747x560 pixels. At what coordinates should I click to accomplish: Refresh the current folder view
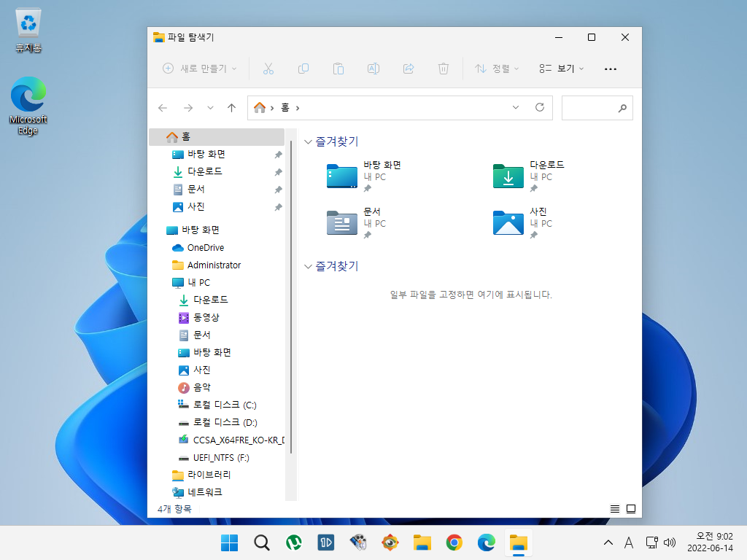coord(540,108)
